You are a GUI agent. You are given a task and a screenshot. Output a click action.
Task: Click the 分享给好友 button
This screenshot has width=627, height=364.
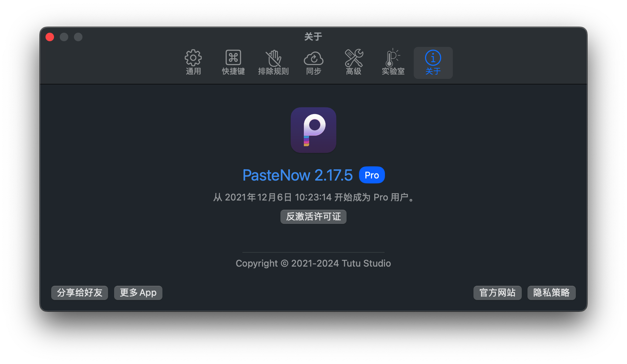tap(79, 293)
